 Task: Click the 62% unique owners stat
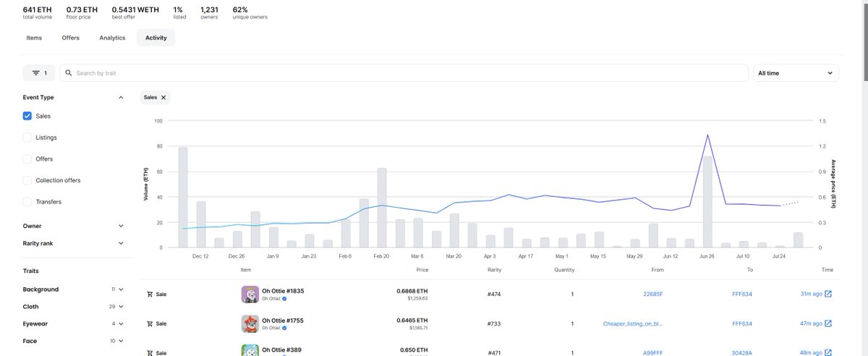coord(250,13)
